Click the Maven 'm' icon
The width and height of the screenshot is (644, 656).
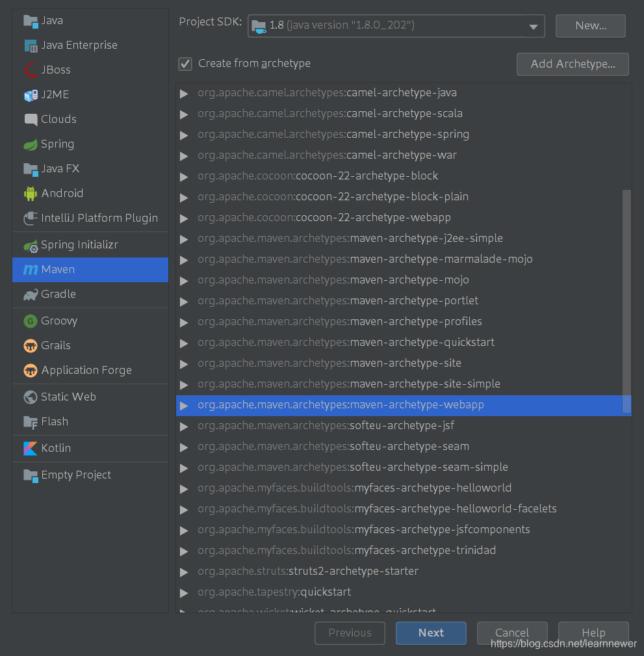31,270
